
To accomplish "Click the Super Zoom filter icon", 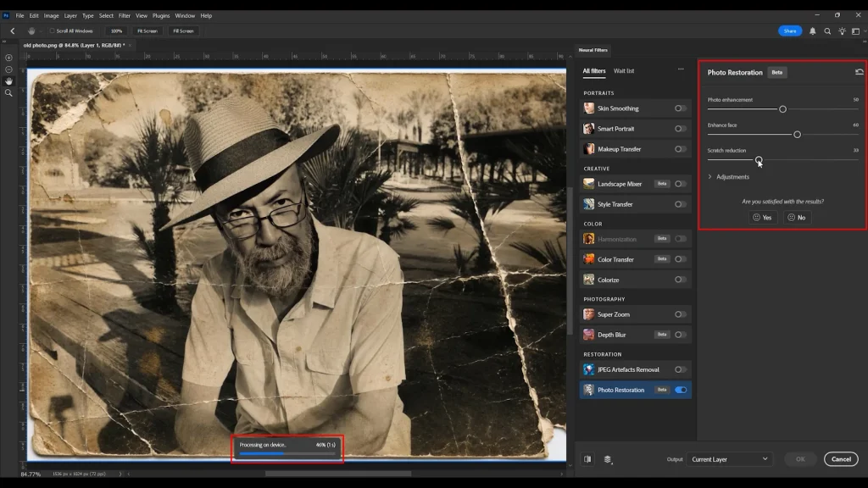I will [588, 314].
